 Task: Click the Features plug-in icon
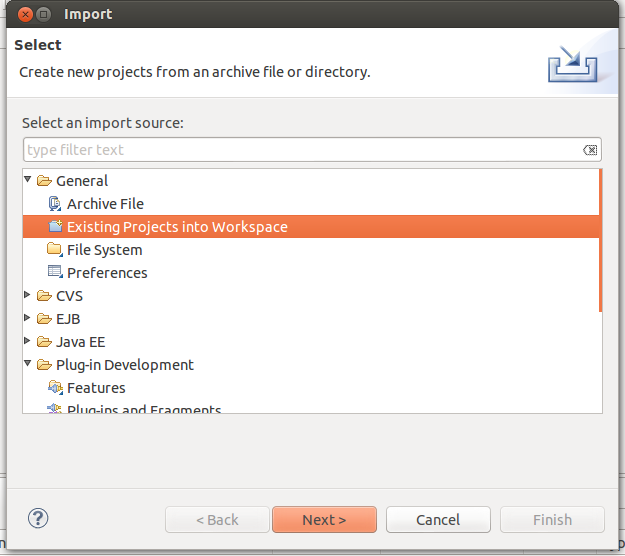click(55, 388)
